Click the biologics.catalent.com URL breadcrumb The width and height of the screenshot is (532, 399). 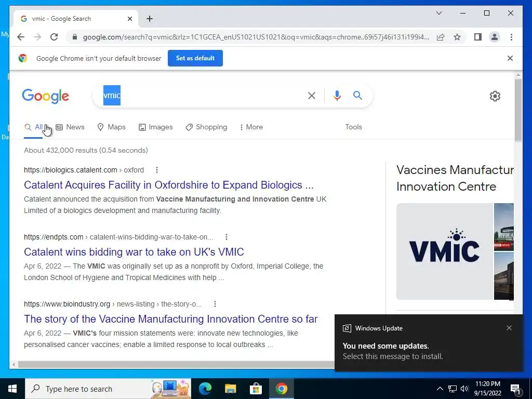pos(84,170)
